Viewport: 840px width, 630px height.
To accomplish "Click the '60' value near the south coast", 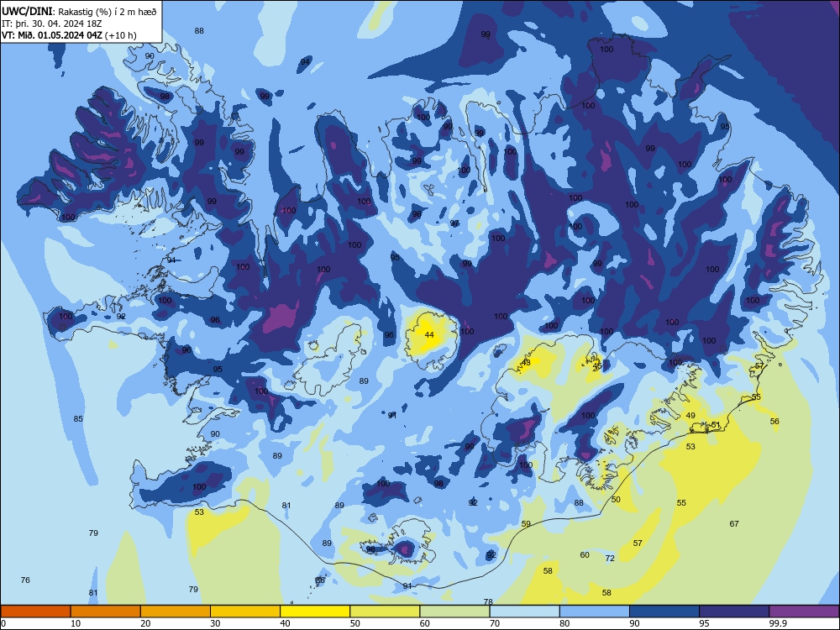I will [x=585, y=555].
